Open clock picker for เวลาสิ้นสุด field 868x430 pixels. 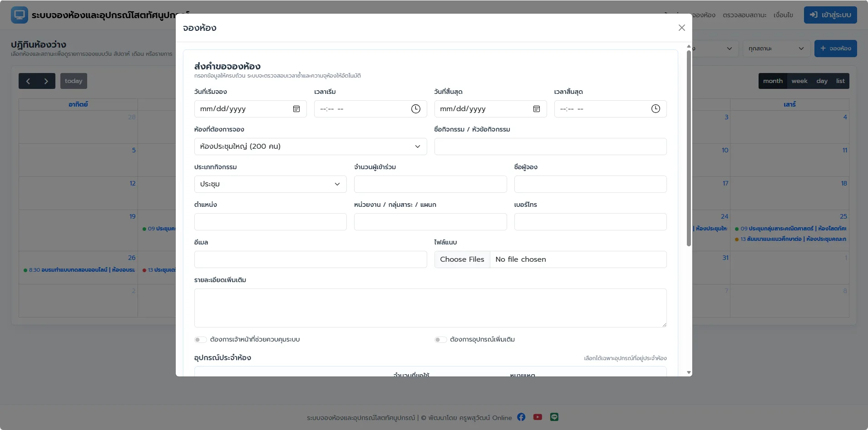(x=656, y=109)
